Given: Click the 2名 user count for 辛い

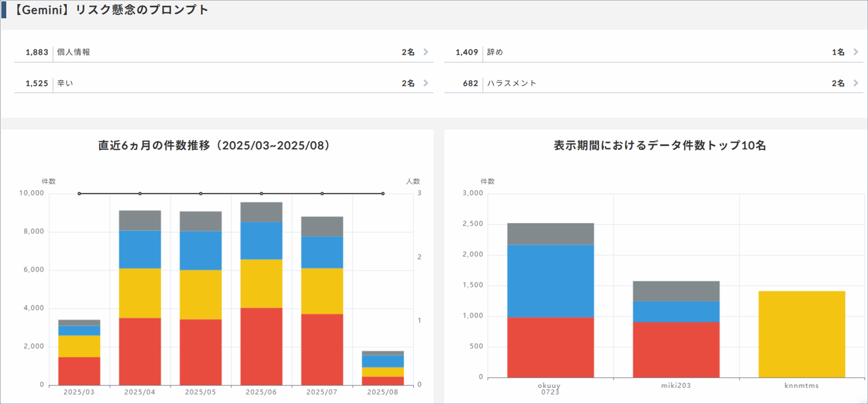Looking at the screenshot, I should tap(408, 83).
